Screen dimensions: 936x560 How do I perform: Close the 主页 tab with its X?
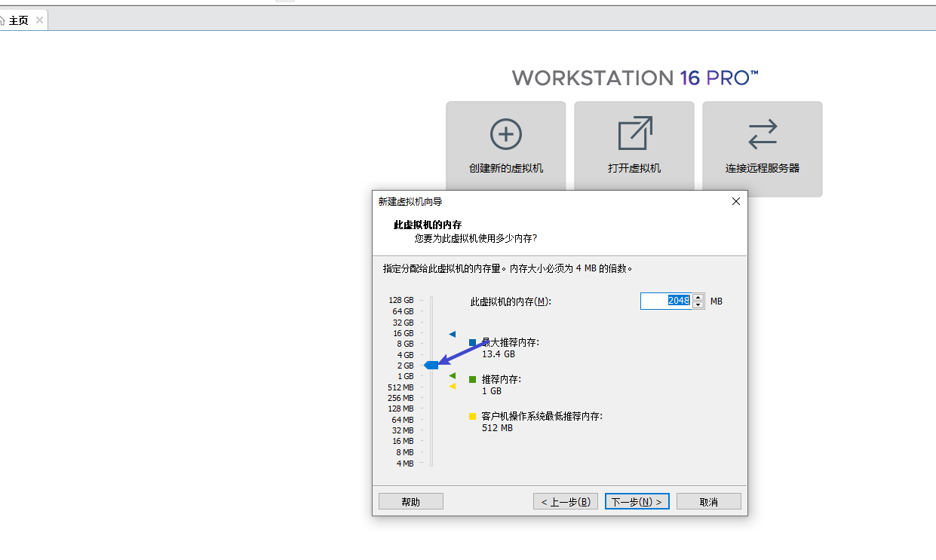pos(39,20)
